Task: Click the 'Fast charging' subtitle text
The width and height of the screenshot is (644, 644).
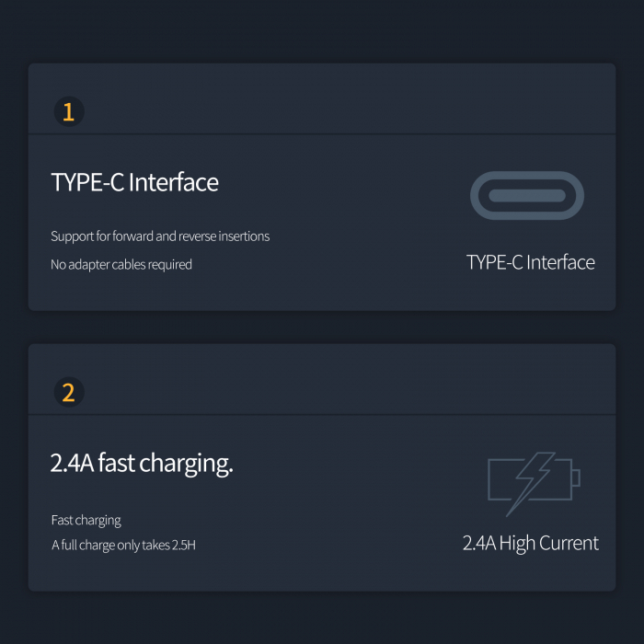Action: click(x=86, y=521)
